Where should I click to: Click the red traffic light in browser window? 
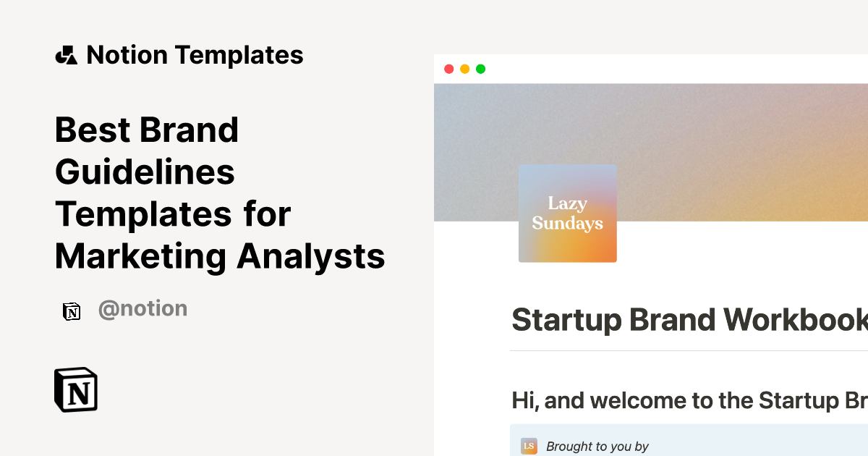coord(449,69)
